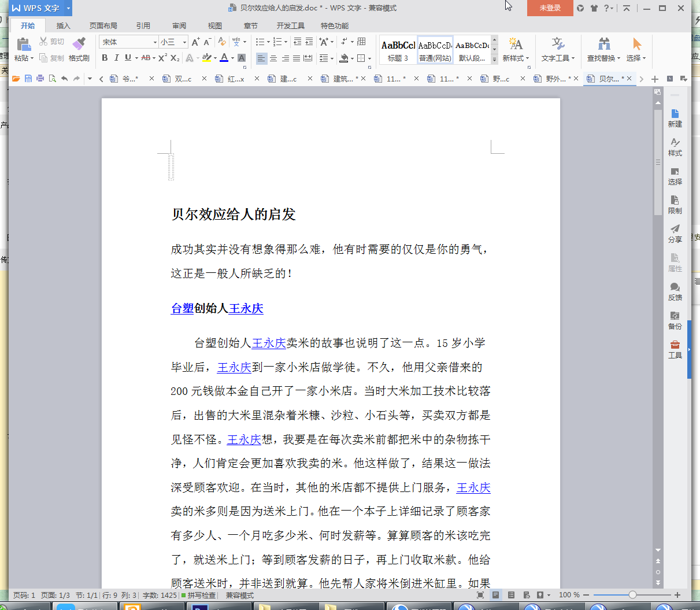Image resolution: width=700 pixels, height=610 pixels.
Task: Click the Paste (粘贴) clipboard icon
Action: (24, 44)
